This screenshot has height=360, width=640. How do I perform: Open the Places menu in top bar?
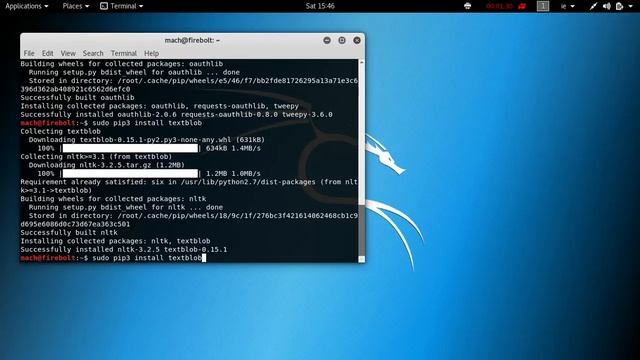[x=76, y=6]
